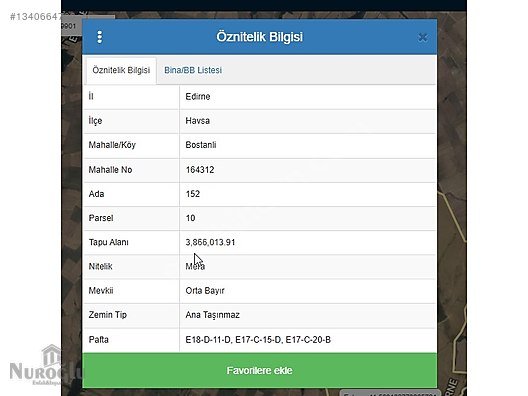Click the Nitelik row label
528x396 pixels.
(100, 266)
